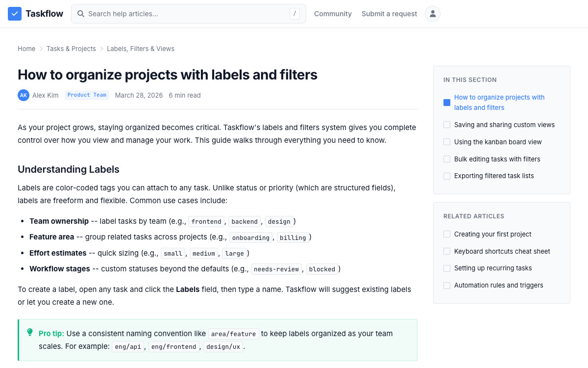Click the small code tag
The width and height of the screenshot is (588, 368).
tap(173, 253)
